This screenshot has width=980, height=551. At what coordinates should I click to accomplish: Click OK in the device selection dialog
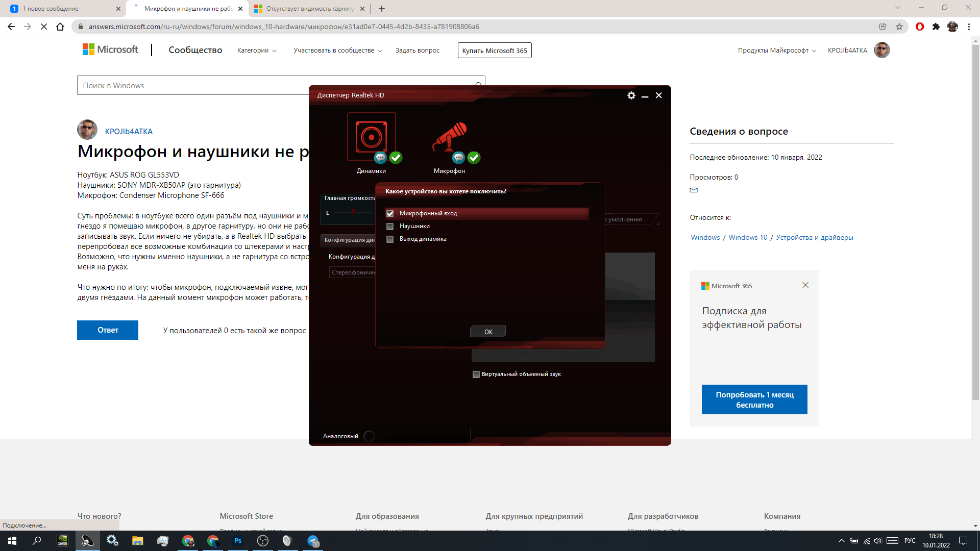click(488, 332)
